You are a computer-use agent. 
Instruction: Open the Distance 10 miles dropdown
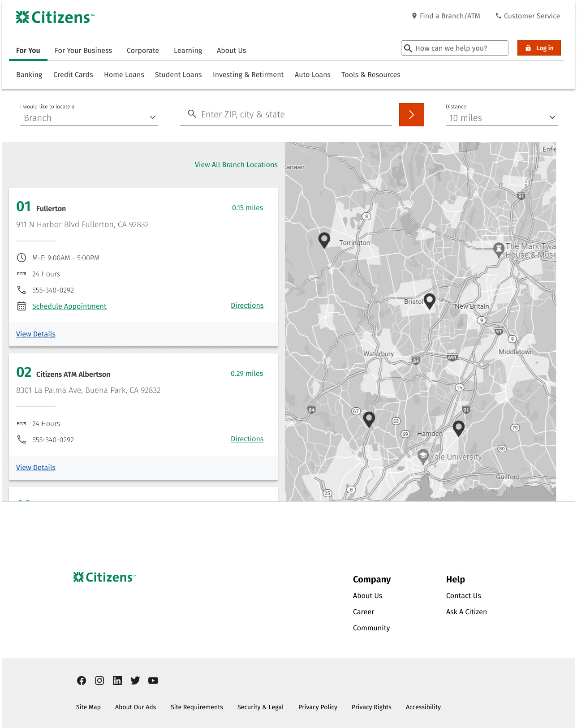point(501,118)
